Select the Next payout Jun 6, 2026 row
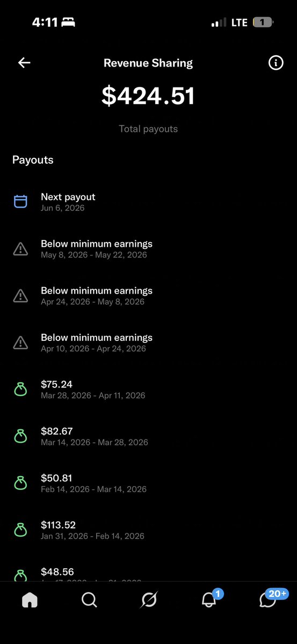 click(148, 202)
